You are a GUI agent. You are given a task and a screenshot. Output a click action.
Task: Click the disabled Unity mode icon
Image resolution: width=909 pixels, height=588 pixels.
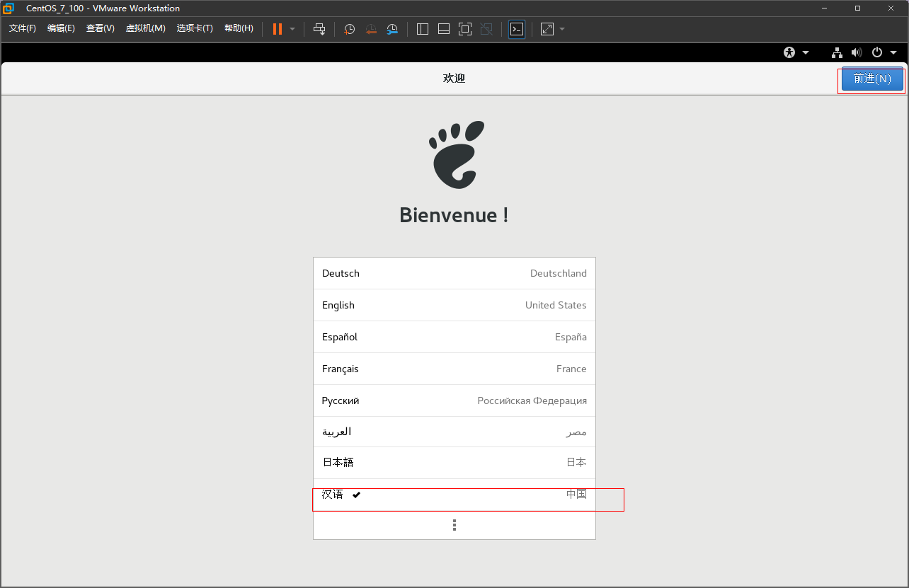(486, 29)
